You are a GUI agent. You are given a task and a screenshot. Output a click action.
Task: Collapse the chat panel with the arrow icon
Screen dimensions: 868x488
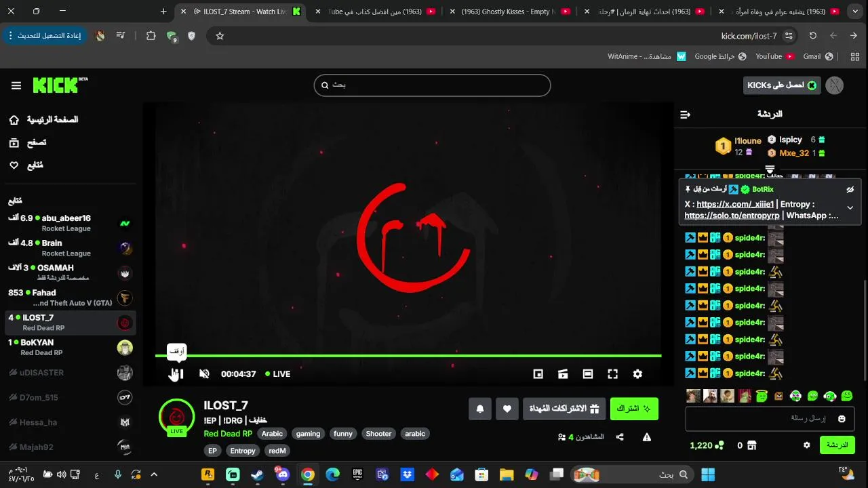tap(685, 115)
